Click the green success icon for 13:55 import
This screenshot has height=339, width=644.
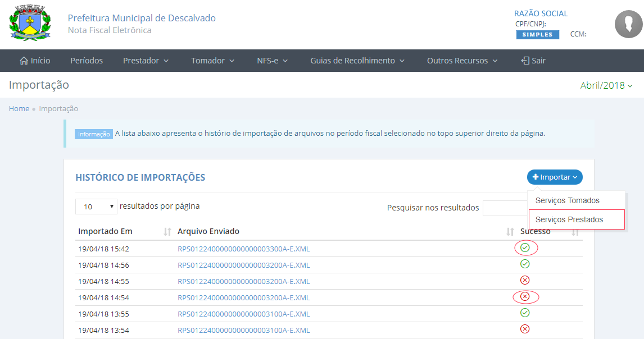pos(525,313)
